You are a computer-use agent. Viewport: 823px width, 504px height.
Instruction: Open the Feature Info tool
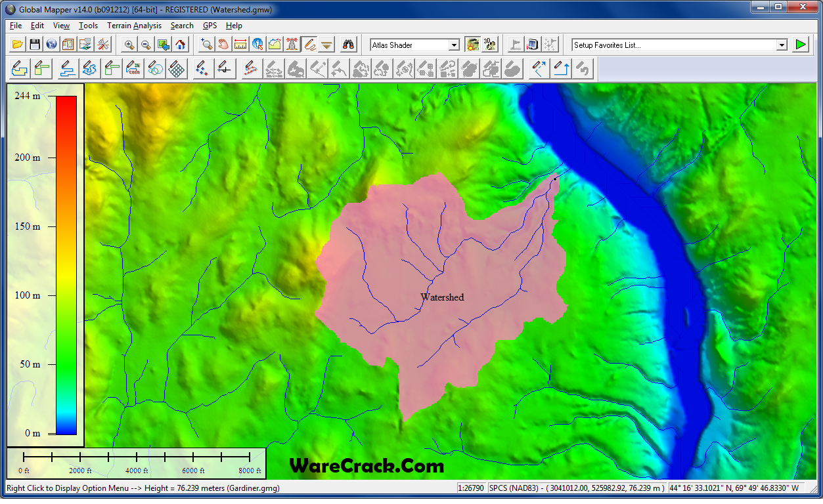[x=257, y=45]
